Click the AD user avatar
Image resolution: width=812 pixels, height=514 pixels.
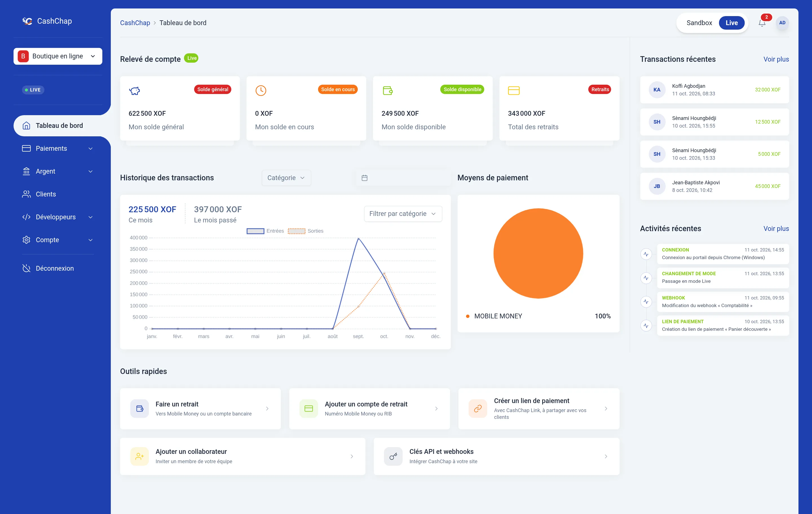point(782,23)
